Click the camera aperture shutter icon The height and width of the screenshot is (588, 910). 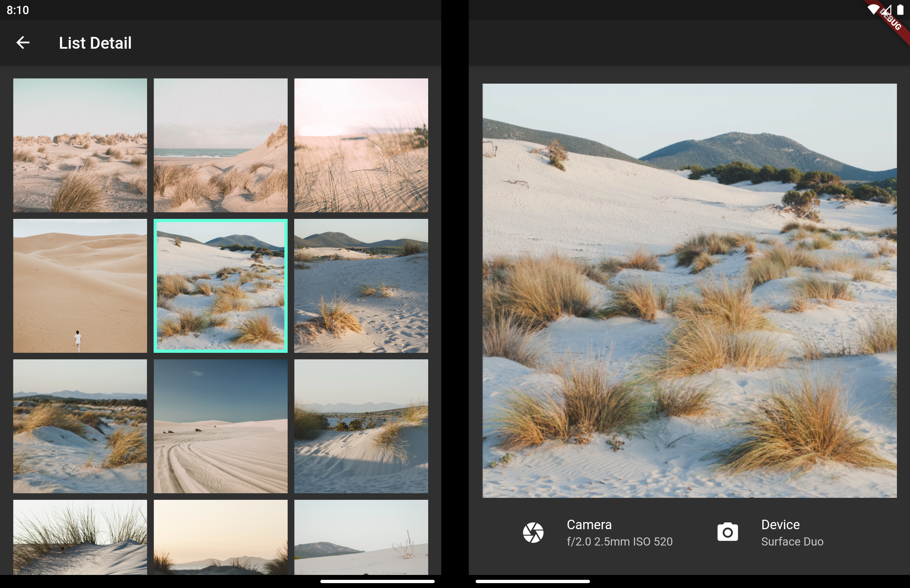pos(533,533)
